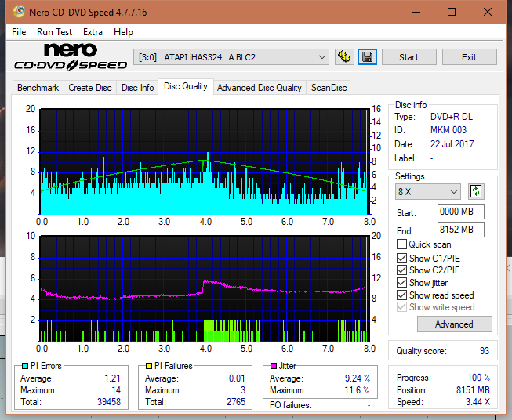Open the ATAPI iHAS324 drive dropdown
The height and width of the screenshot is (420, 512).
click(x=231, y=57)
